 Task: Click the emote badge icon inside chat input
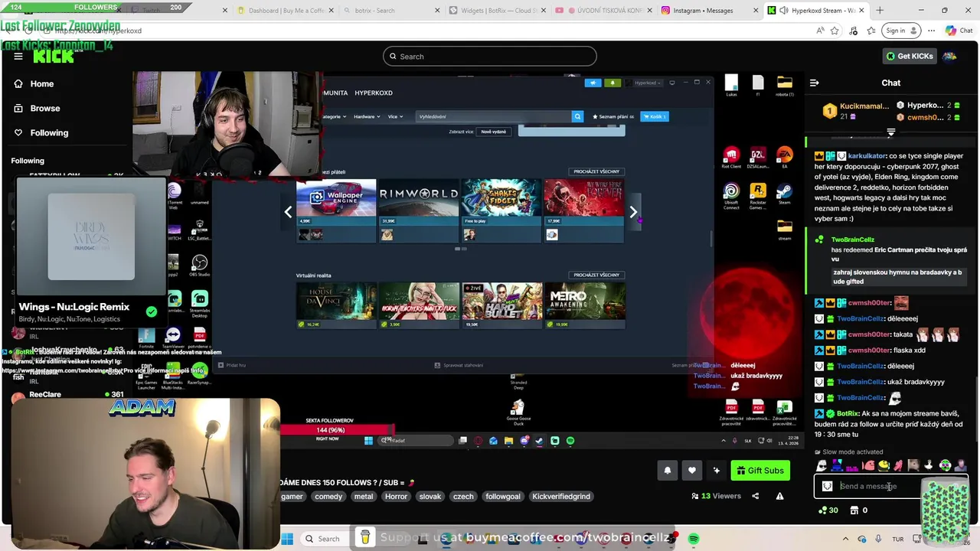(x=827, y=486)
